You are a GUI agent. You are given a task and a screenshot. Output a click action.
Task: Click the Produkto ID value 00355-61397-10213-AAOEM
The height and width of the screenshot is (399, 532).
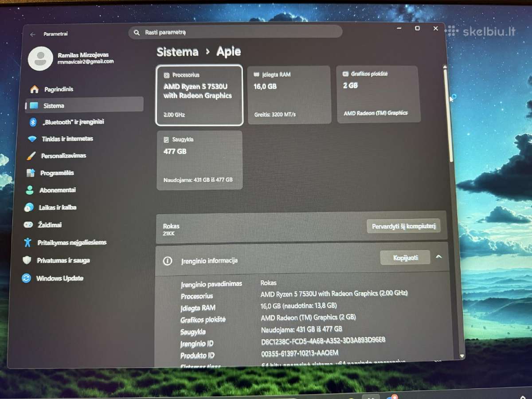click(300, 353)
